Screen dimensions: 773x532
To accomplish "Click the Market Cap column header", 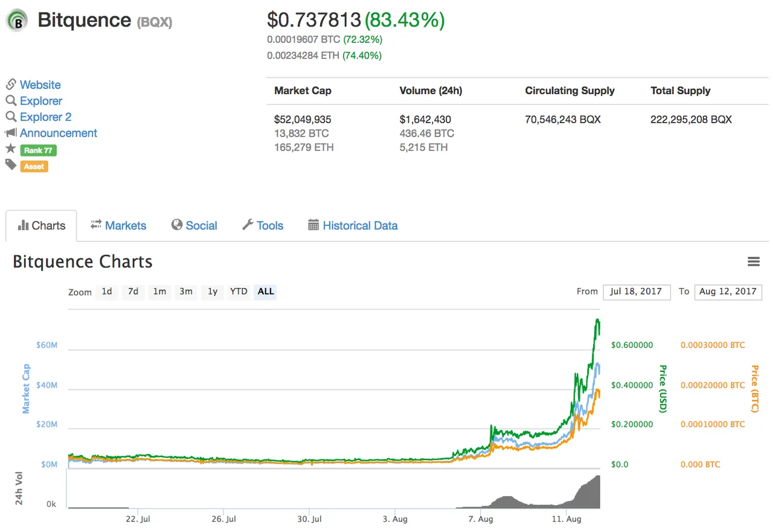I will (x=303, y=91).
